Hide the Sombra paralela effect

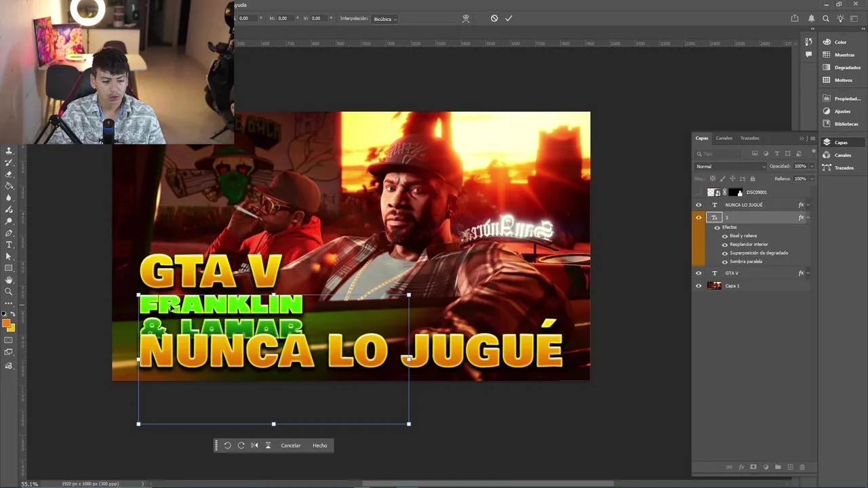pos(725,262)
